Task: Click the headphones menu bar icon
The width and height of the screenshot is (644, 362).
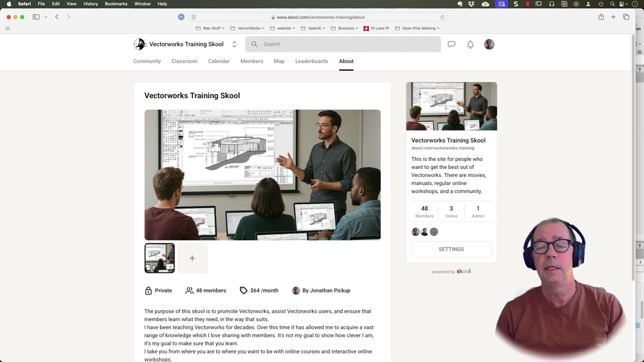Action: [x=552, y=4]
